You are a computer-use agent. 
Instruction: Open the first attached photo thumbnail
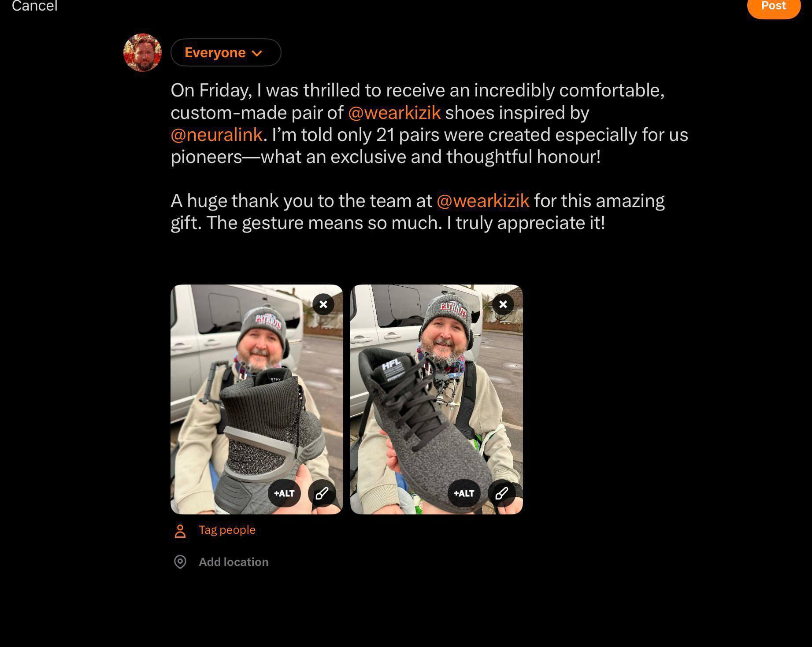pos(256,399)
